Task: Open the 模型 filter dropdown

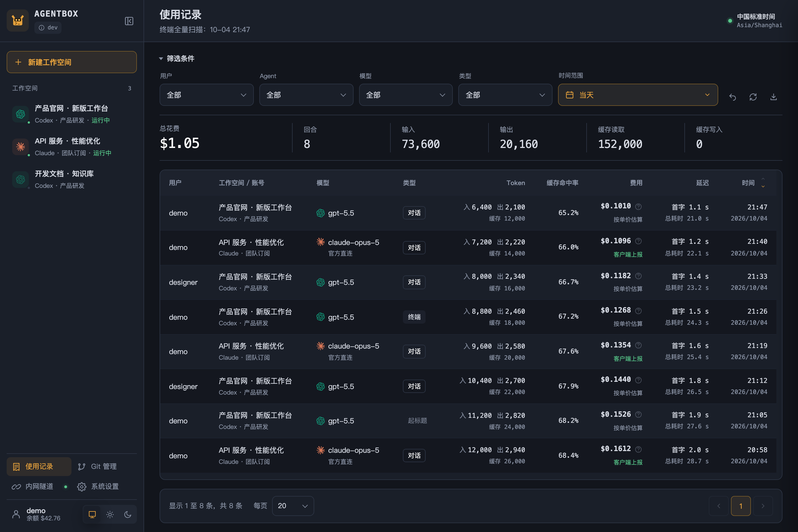Action: point(406,95)
